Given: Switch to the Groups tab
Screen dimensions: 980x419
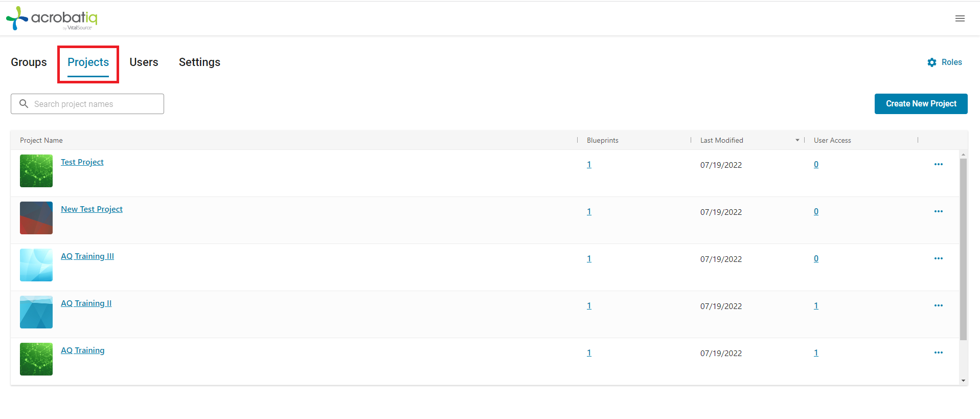Looking at the screenshot, I should click(29, 62).
